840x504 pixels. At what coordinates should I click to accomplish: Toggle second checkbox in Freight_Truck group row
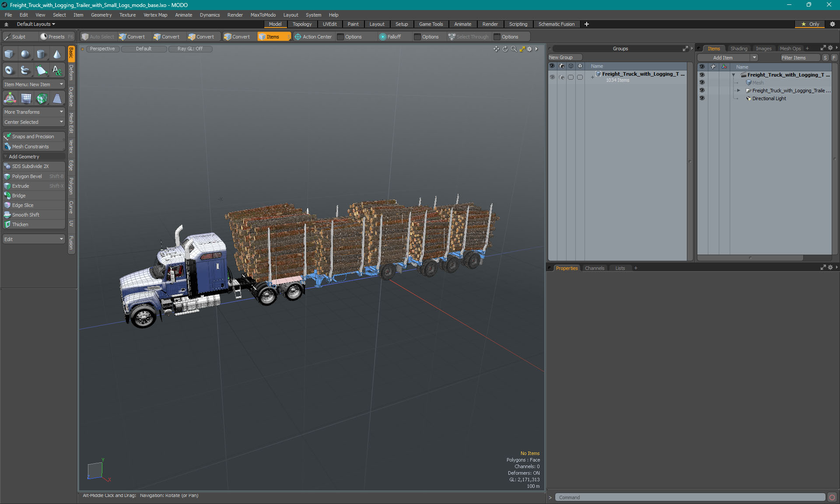580,77
